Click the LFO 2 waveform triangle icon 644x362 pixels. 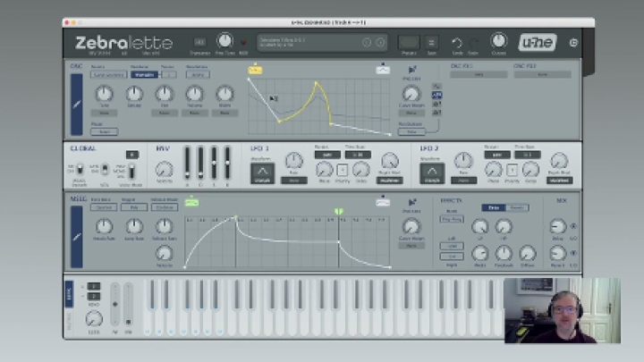(x=432, y=173)
